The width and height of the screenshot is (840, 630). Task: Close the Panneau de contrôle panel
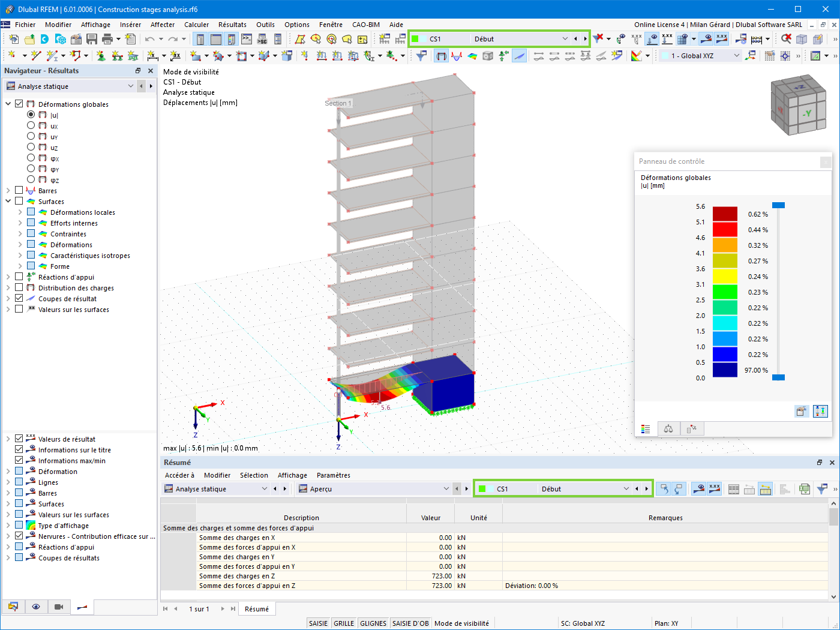[826, 161]
